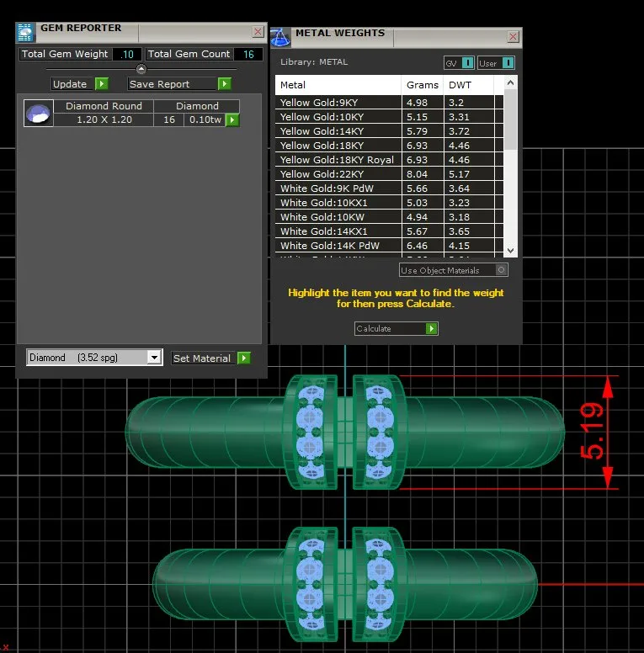Click metal list scroll down arrow

click(511, 250)
